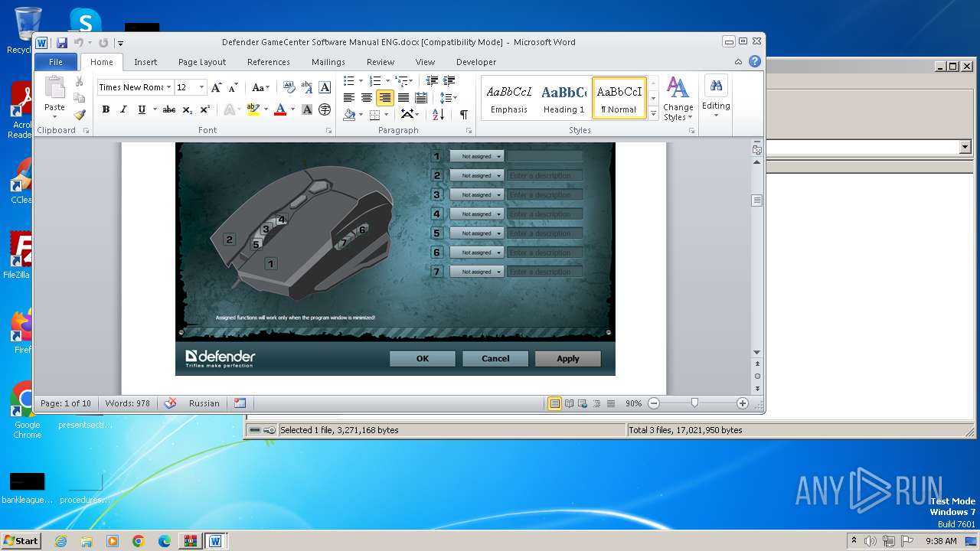Screen dimensions: 980x551
Task: Click the Increase Indent icon
Action: 449,80
